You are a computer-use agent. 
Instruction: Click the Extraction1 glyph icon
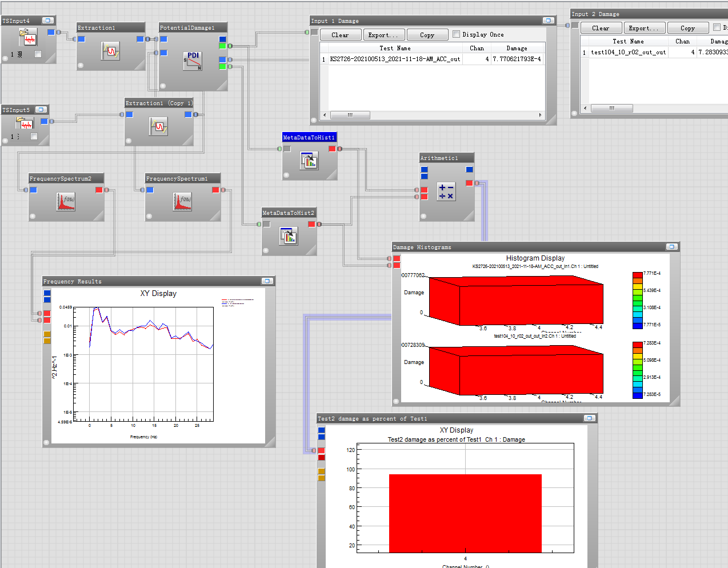point(111,51)
